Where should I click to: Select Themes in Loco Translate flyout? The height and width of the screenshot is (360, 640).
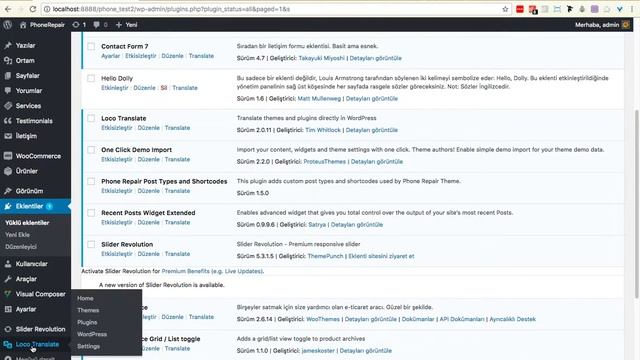click(88, 310)
